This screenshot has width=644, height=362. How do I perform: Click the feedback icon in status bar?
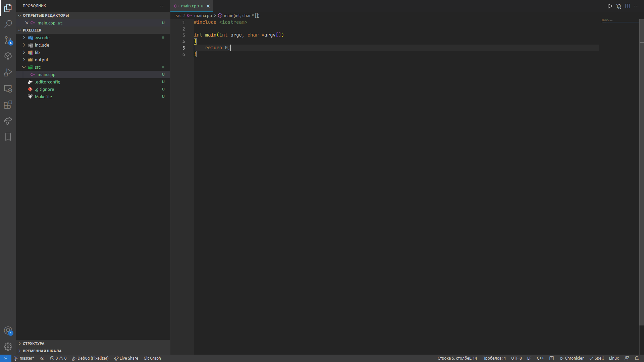click(627, 358)
